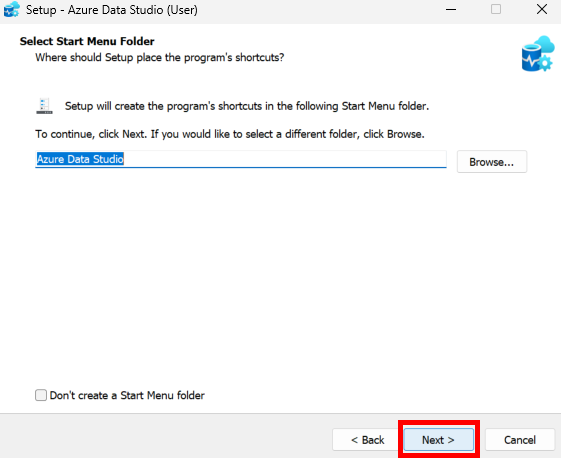Image resolution: width=561 pixels, height=458 pixels.
Task: Go to previous step with < Back
Action: pos(367,439)
